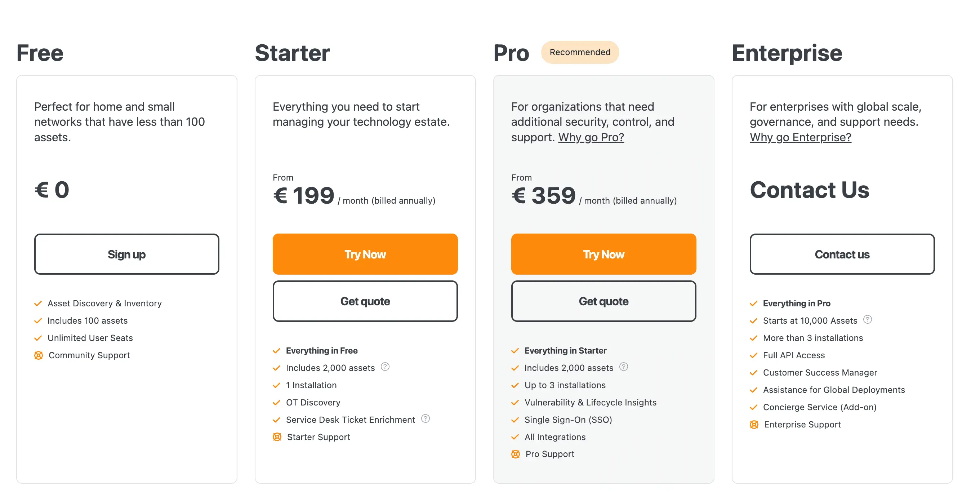Click the Recommended badge next to Pro

pos(580,52)
